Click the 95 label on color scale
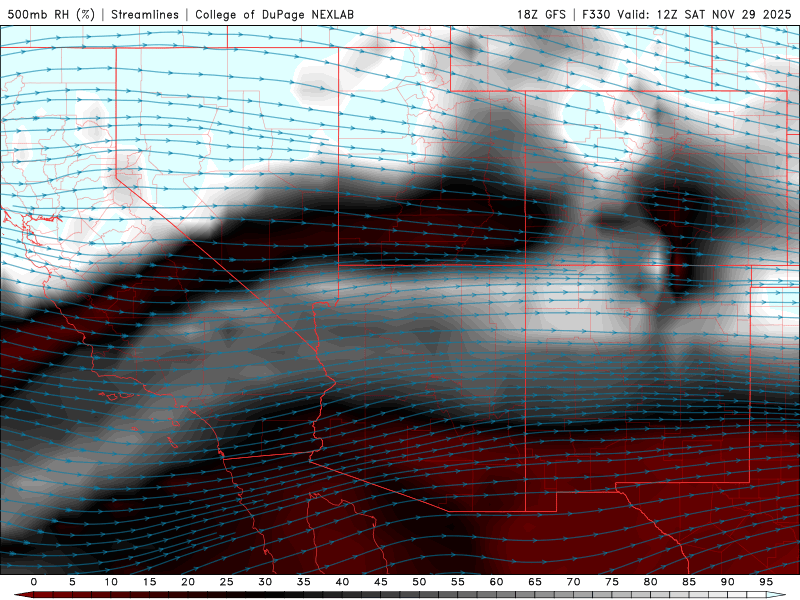Viewport: 800px width, 600px height. tap(766, 582)
